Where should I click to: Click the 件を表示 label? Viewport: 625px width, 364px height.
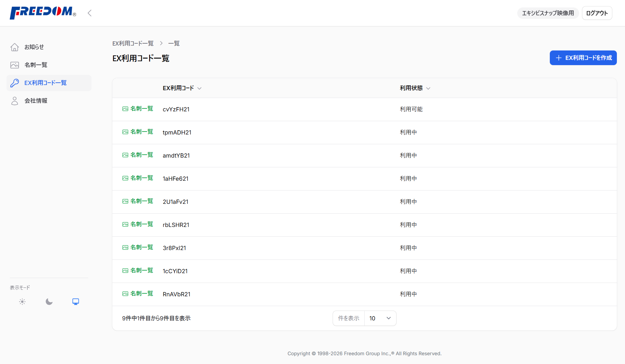pyautogui.click(x=349, y=318)
